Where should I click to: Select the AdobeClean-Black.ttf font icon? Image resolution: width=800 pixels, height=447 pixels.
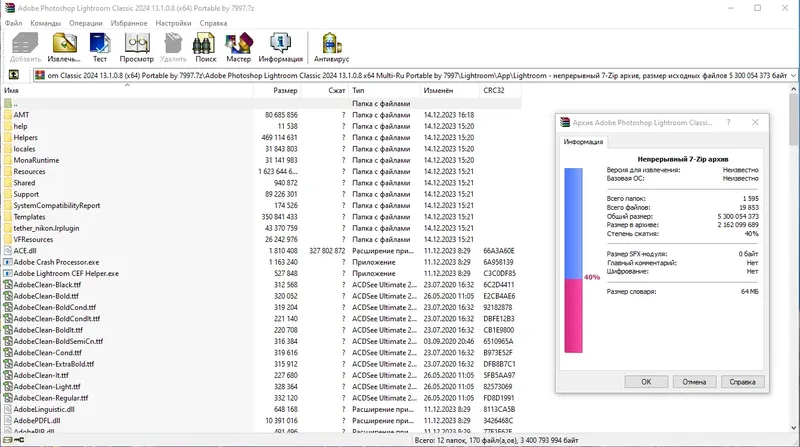pos(8,285)
